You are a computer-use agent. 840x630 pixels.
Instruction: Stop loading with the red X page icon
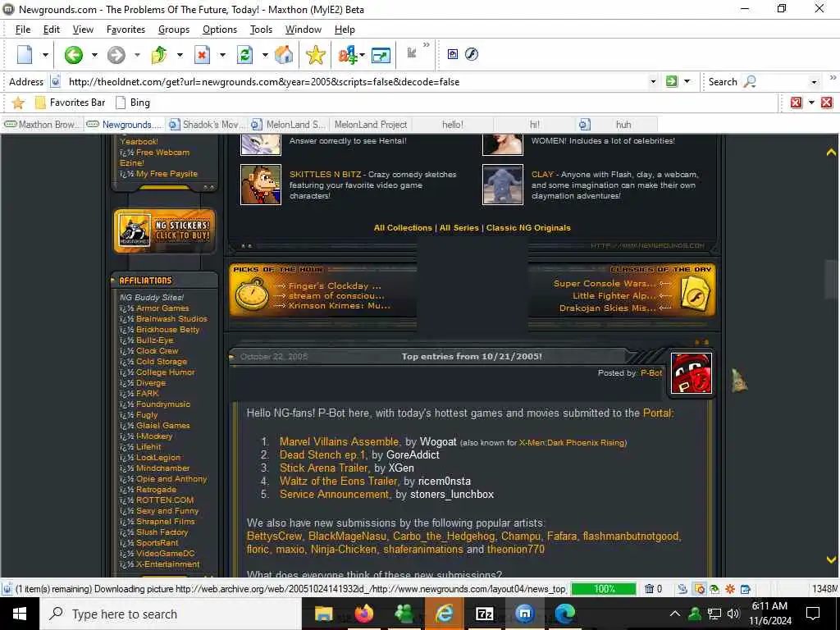pos(202,54)
